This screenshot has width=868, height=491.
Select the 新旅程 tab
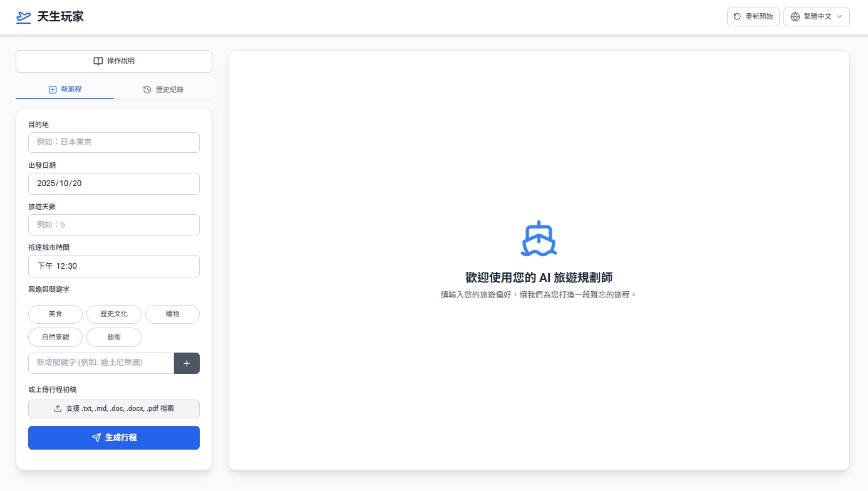coord(65,90)
